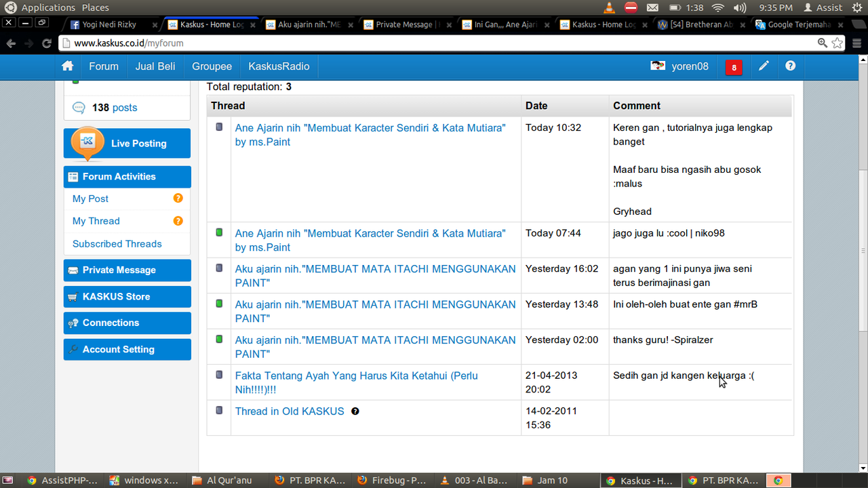Open VLC icon in top system panel
The image size is (868, 488).
(609, 7)
